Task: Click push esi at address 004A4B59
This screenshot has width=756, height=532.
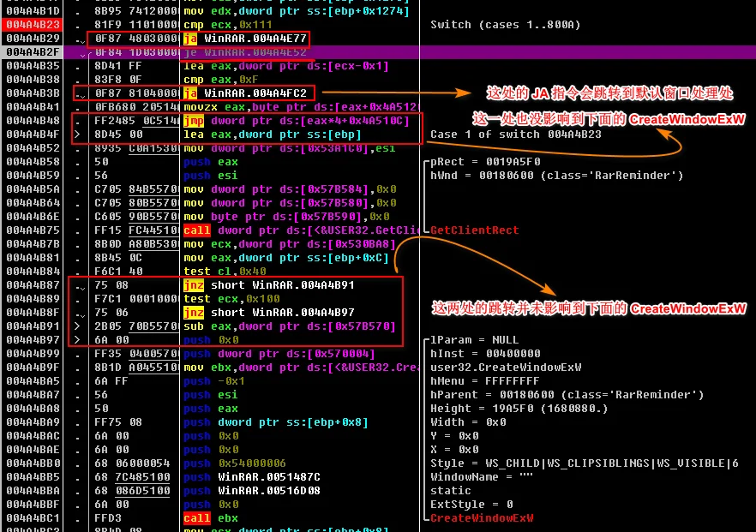Action: [x=211, y=176]
